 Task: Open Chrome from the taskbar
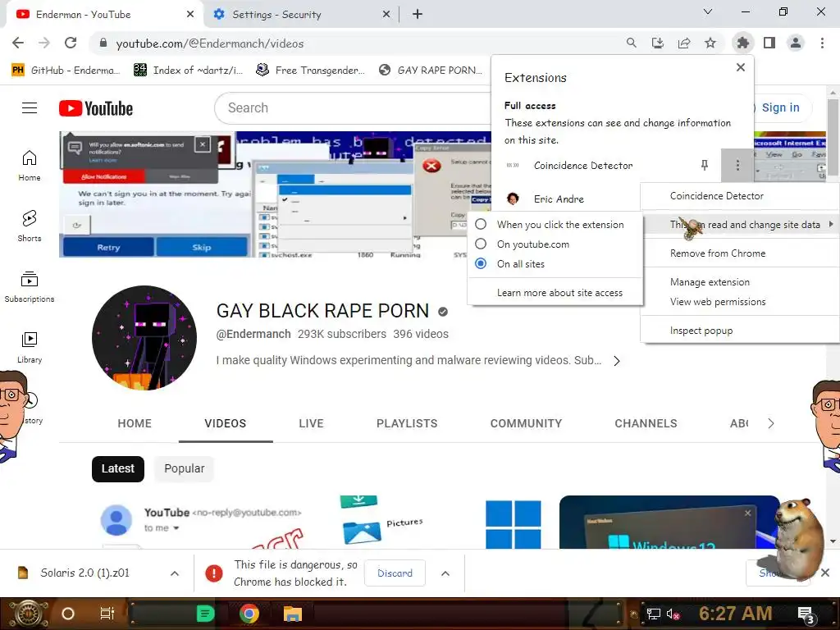tap(249, 614)
